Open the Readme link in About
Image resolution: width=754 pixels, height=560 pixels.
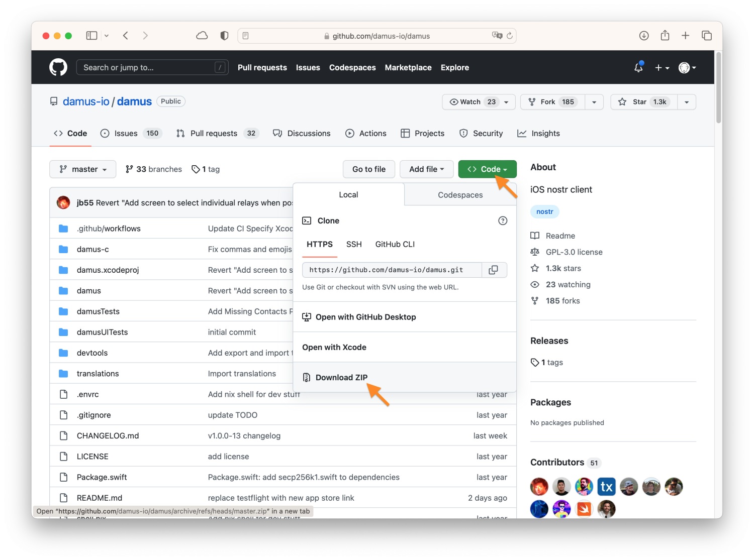pyautogui.click(x=553, y=236)
